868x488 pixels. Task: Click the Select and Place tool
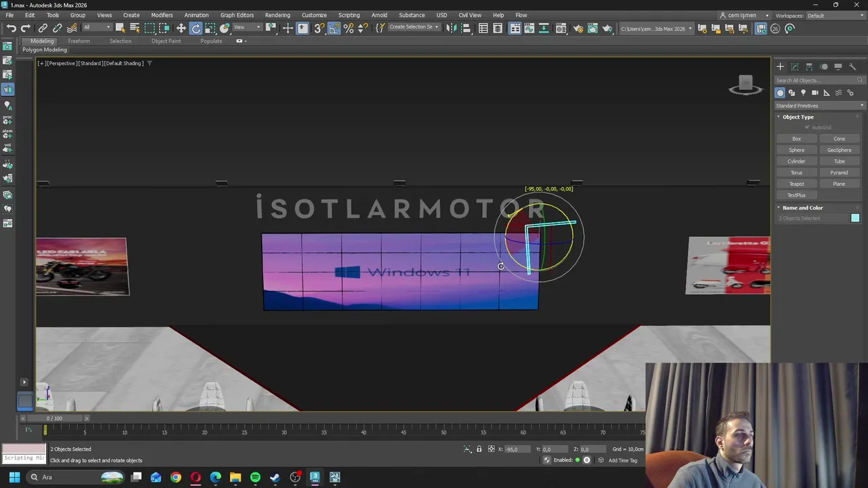pyautogui.click(x=224, y=28)
